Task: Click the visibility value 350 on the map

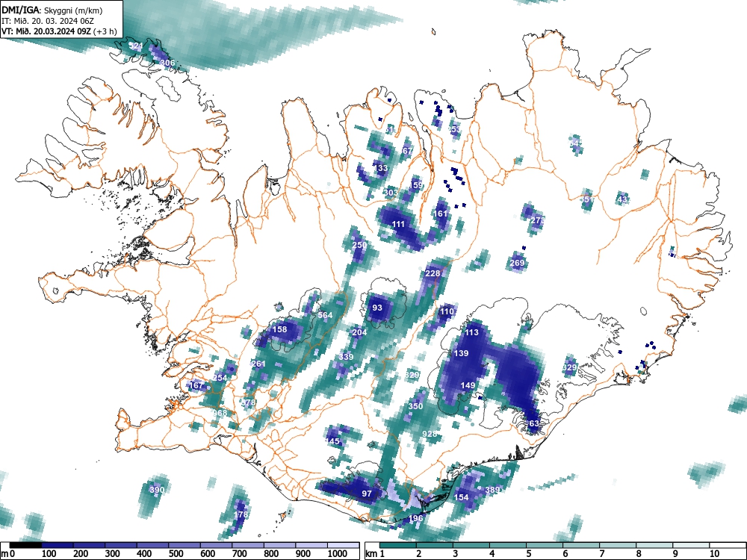Action: [x=415, y=406]
